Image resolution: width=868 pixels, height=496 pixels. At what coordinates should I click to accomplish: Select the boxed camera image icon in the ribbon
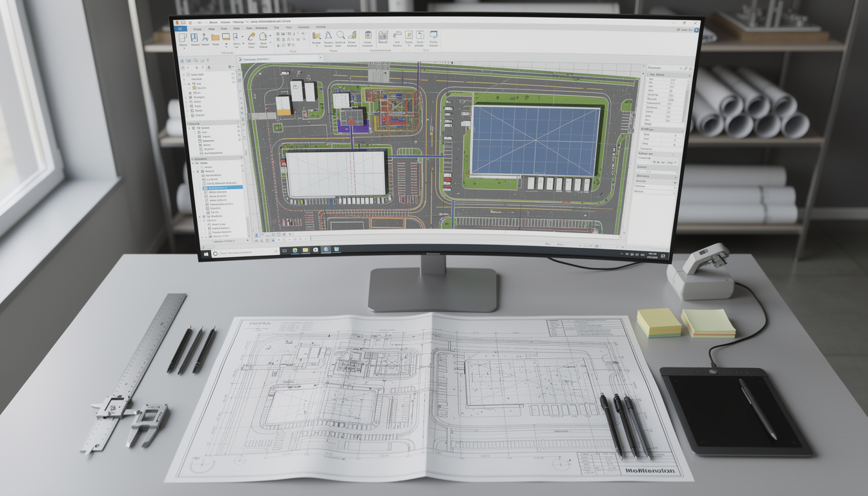(x=383, y=36)
